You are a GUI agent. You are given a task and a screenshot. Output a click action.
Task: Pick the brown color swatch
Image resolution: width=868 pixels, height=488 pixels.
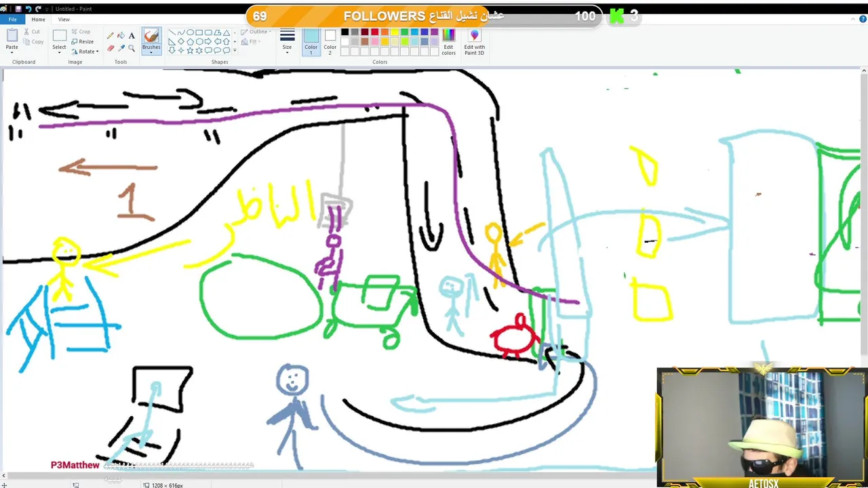tap(365, 41)
